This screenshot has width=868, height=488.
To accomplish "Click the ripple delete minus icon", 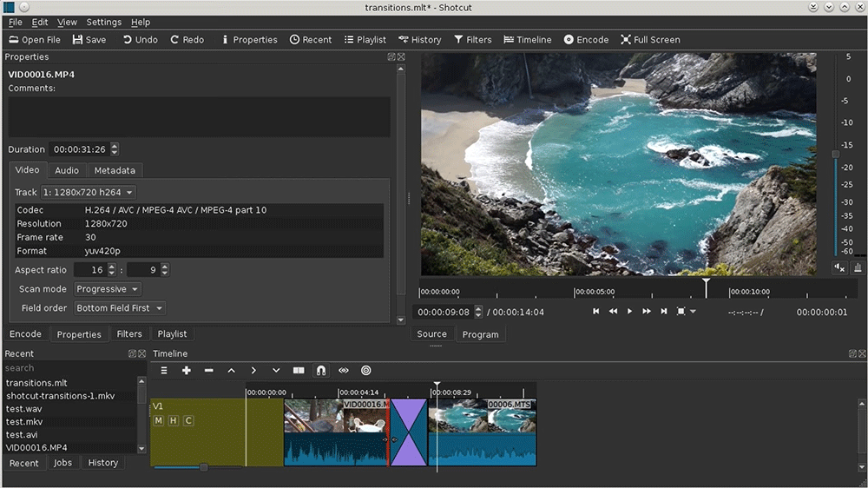I will coord(208,370).
